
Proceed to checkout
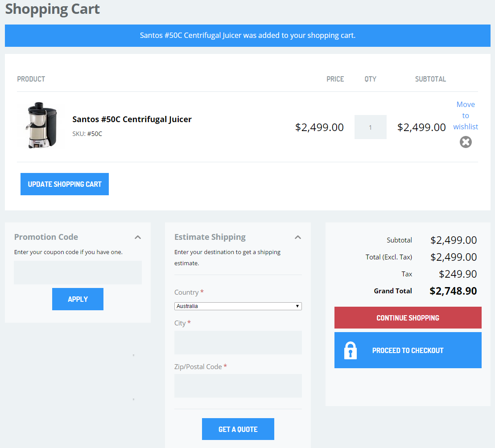click(408, 350)
